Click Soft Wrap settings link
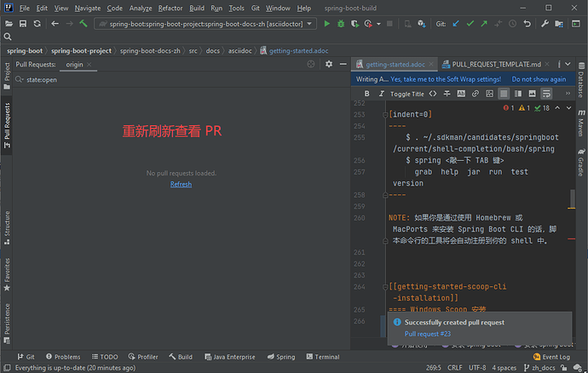 pos(446,79)
